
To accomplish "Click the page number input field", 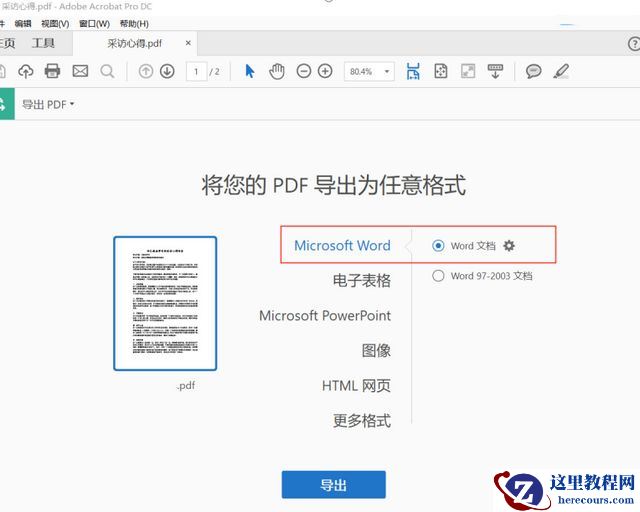I will tap(196, 71).
